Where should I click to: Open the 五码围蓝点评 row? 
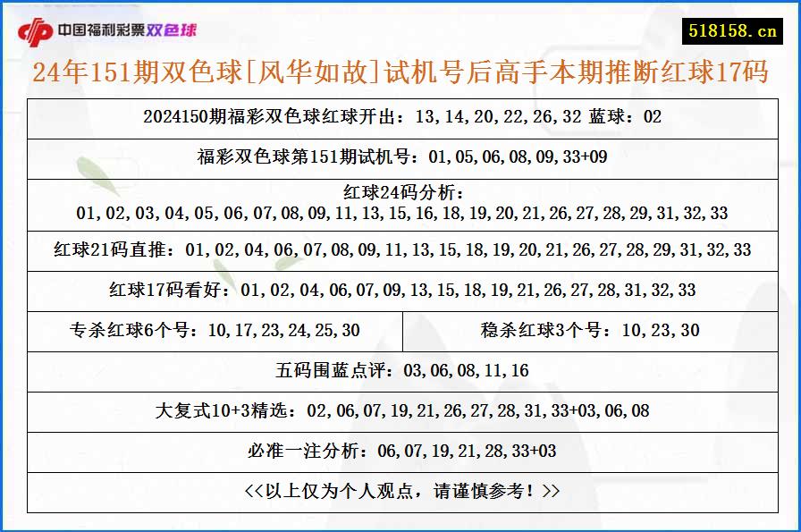pyautogui.click(x=400, y=369)
